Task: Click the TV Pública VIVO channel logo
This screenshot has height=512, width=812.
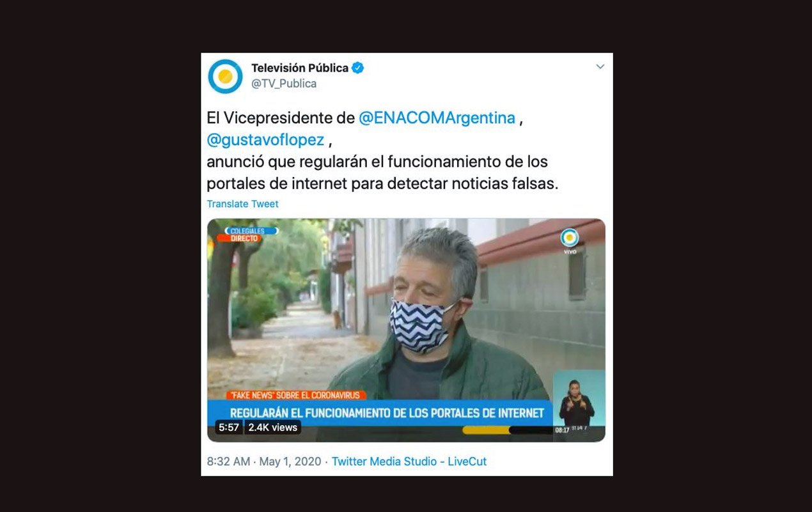Action: click(570, 241)
